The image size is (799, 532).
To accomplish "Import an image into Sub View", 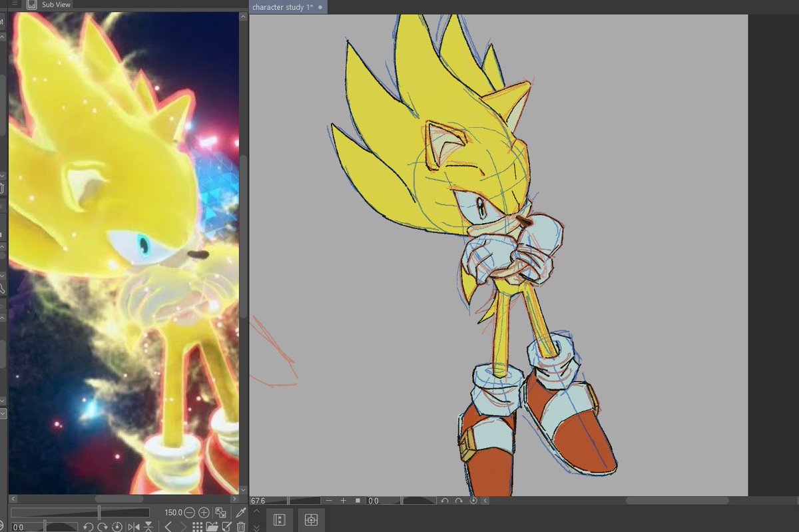I will (x=212, y=527).
